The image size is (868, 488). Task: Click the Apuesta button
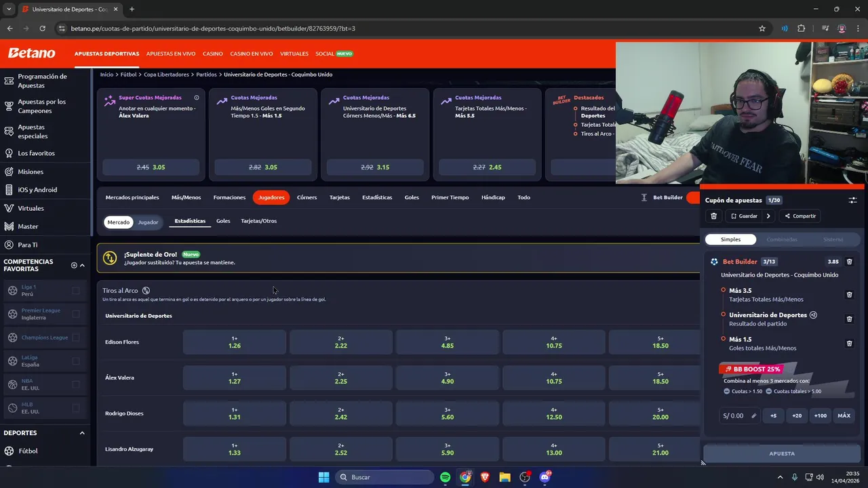pyautogui.click(x=782, y=453)
